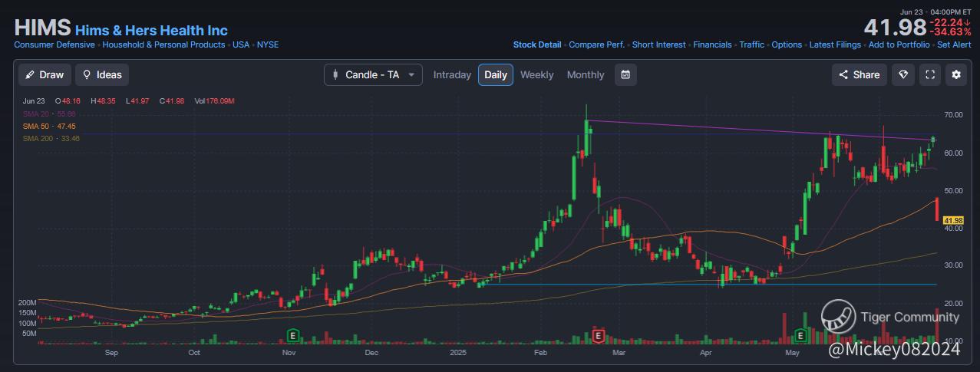This screenshot has height=372, width=980.
Task: Click the 41.98 current price tag on axis
Action: pos(952,221)
